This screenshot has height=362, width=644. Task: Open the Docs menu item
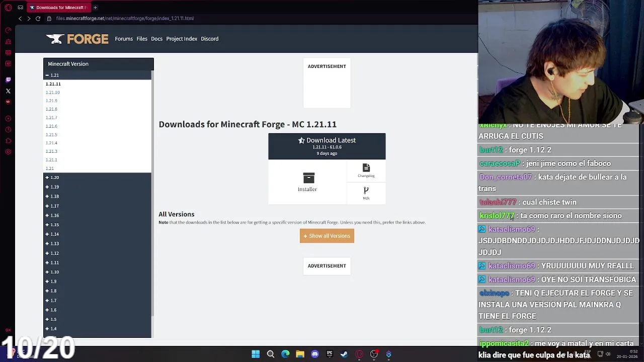[156, 39]
